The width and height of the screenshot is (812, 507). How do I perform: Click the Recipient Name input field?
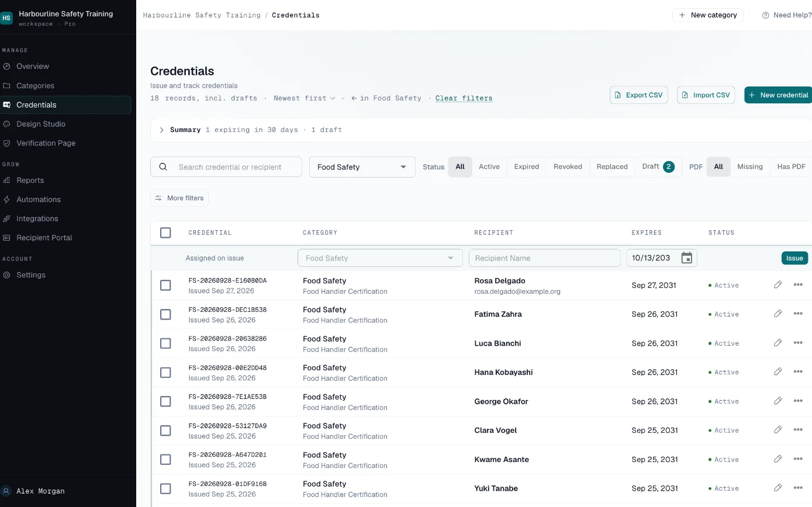point(545,258)
